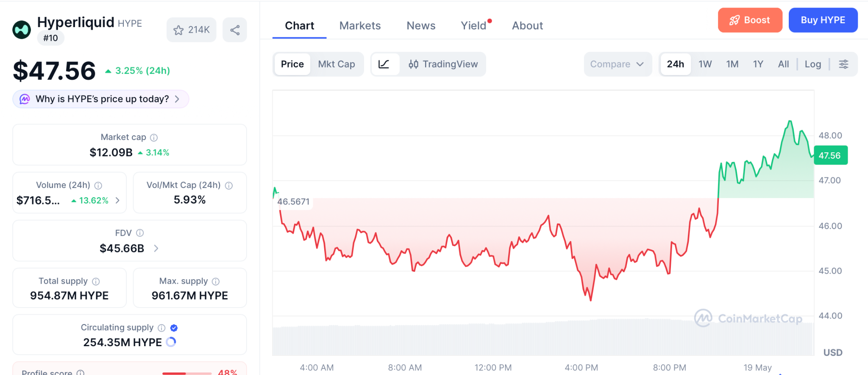This screenshot has width=868, height=375.
Task: Click the circulating supply verified badge
Action: (x=174, y=327)
